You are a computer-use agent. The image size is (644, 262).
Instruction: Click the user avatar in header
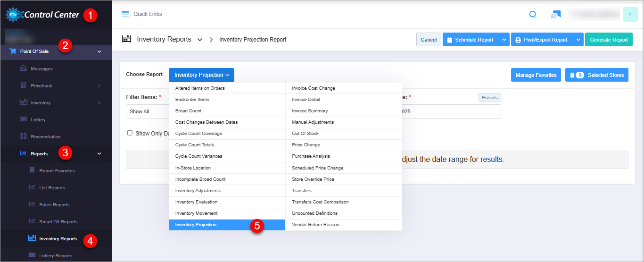(x=630, y=14)
